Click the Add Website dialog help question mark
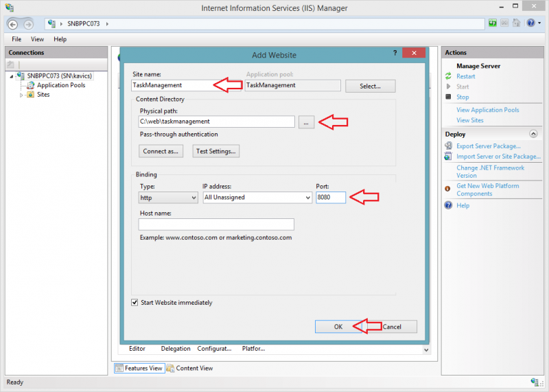Viewport: 549px width, 392px height. coord(395,53)
